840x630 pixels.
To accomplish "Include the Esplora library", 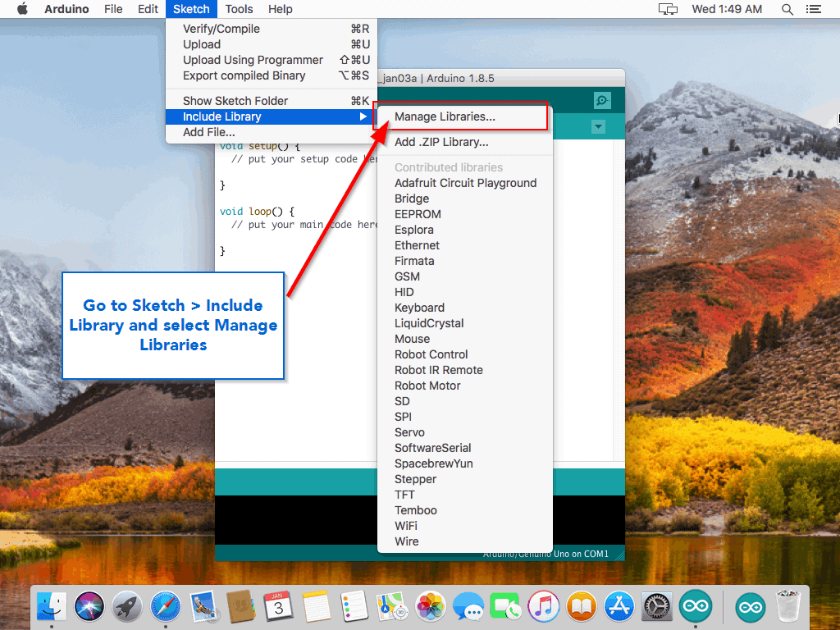I will click(x=465, y=230).
